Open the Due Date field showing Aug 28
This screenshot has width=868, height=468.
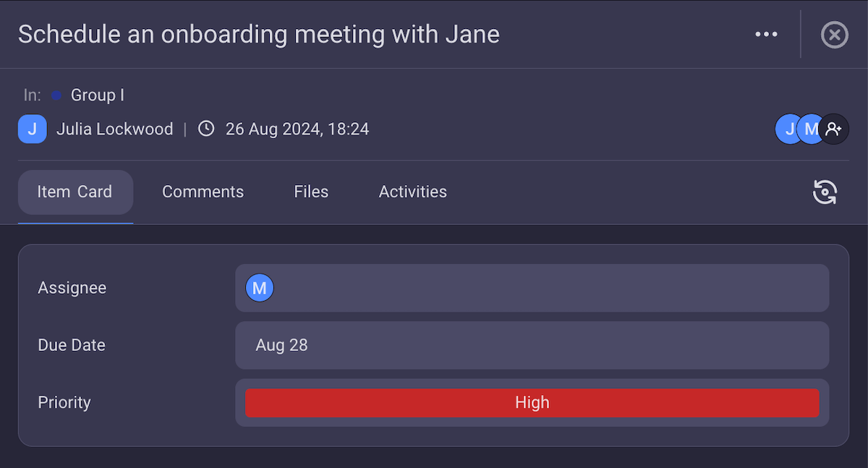point(532,345)
